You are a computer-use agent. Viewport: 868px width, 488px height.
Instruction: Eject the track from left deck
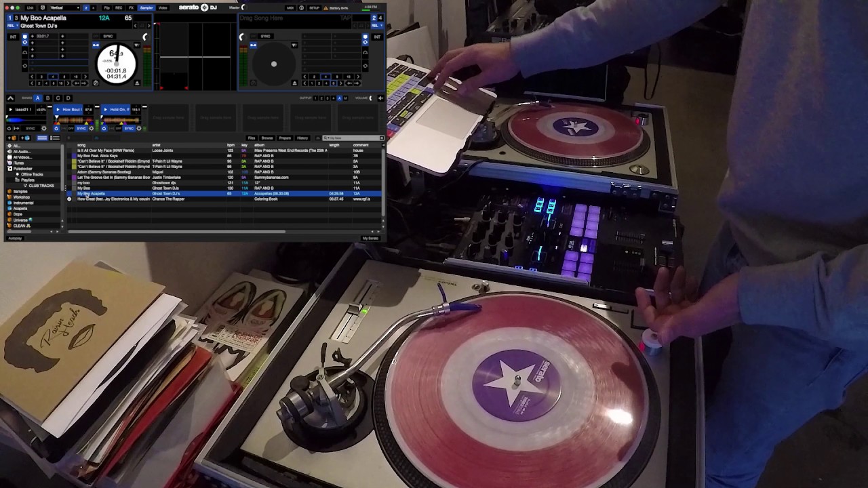138,83
